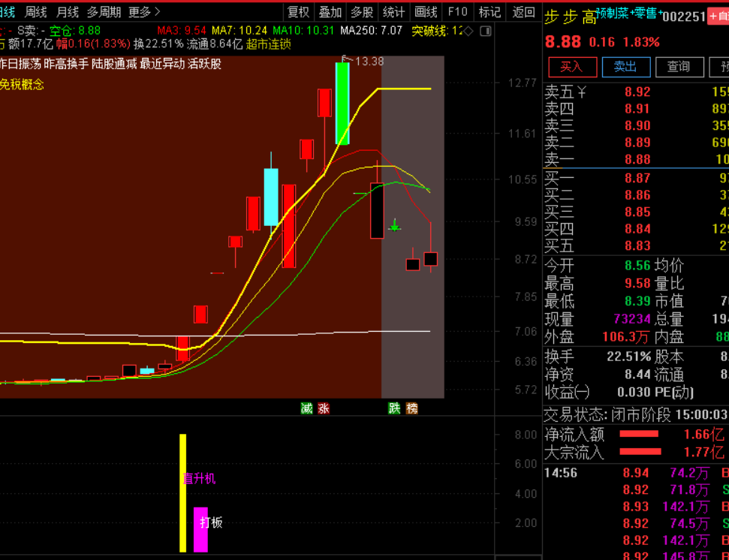Switch to 周线 weekly chart tab
This screenshot has height=560, width=729.
pyautogui.click(x=35, y=12)
